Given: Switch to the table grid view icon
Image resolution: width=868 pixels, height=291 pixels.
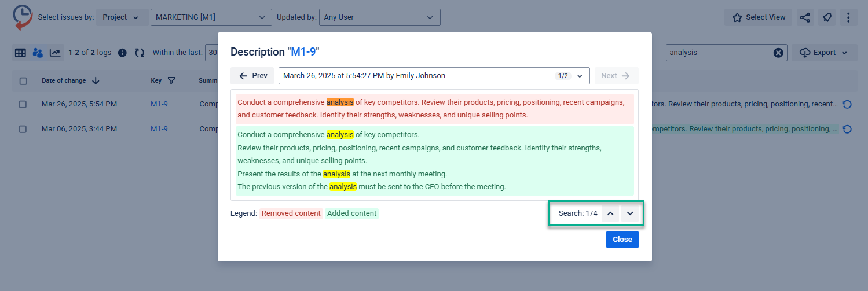Looking at the screenshot, I should (20, 53).
